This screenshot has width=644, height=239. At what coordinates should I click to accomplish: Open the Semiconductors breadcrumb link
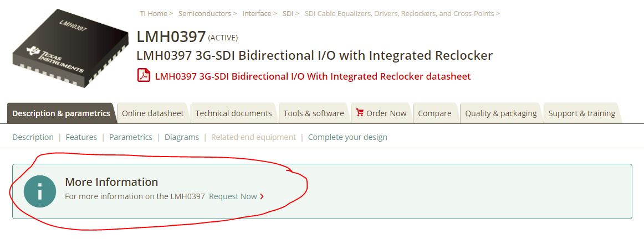click(x=205, y=13)
